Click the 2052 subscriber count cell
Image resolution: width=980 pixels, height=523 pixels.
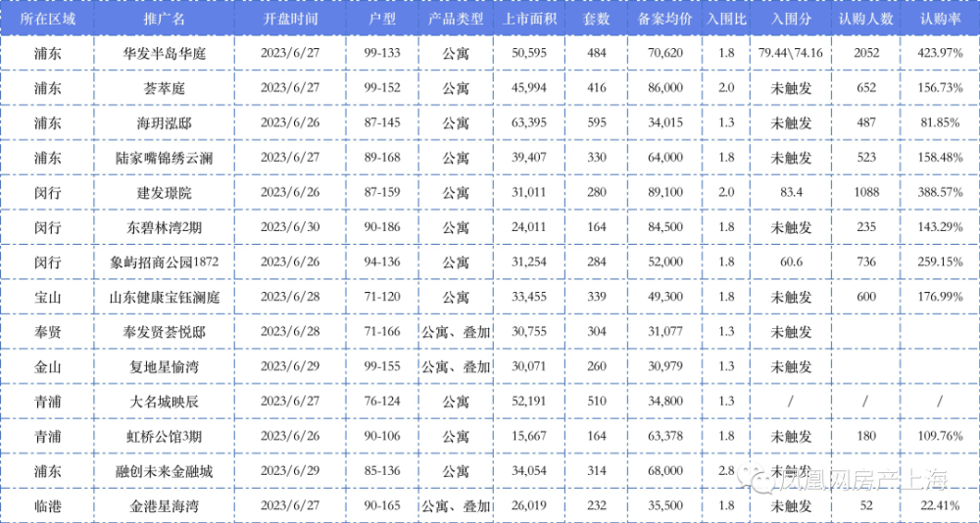tap(865, 53)
